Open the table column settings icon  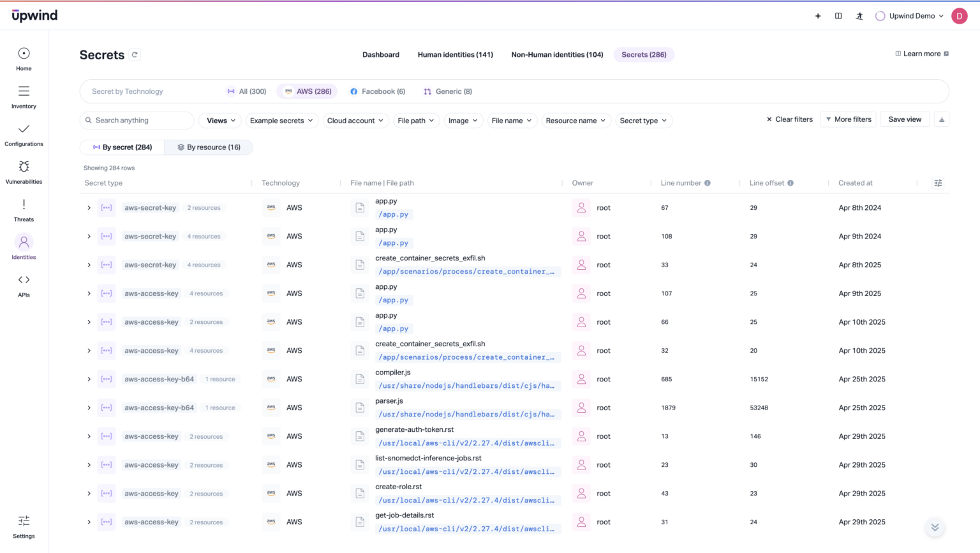point(938,183)
